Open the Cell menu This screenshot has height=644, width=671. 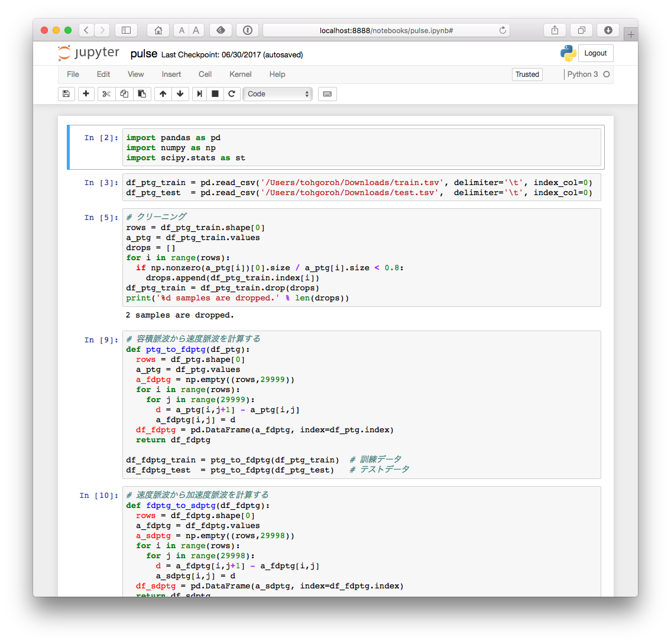click(x=205, y=74)
